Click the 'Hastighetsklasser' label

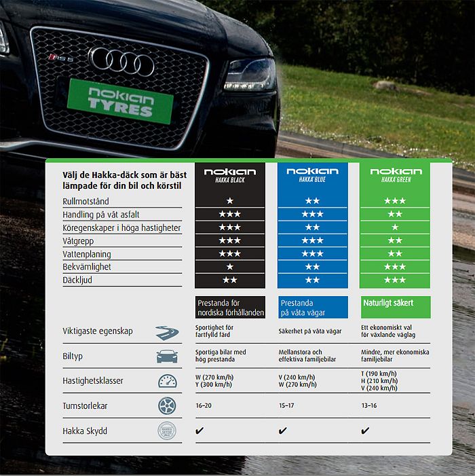(93, 381)
